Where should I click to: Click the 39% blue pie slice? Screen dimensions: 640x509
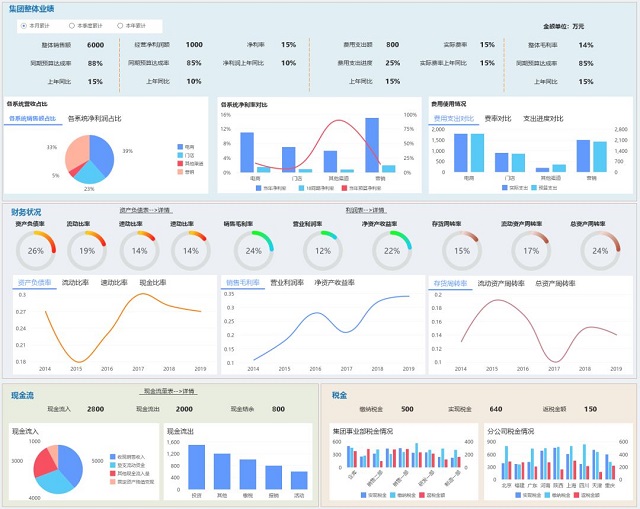(102, 153)
